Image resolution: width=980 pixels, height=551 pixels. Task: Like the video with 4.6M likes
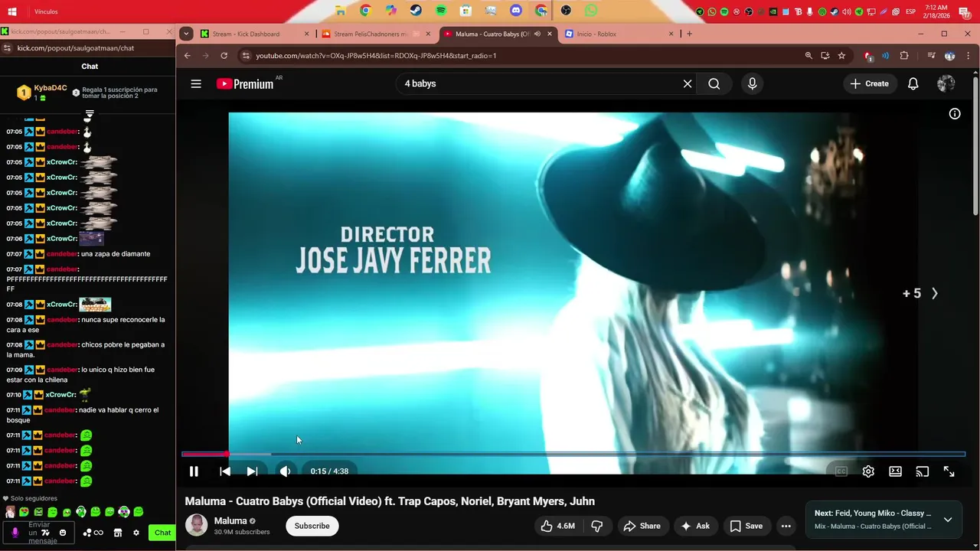click(x=557, y=526)
